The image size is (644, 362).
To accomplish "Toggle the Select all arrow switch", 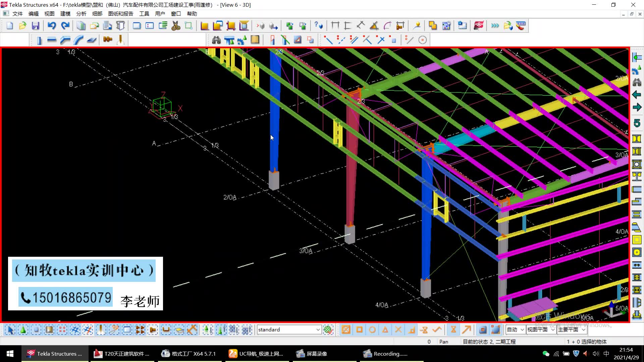I will point(10,330).
